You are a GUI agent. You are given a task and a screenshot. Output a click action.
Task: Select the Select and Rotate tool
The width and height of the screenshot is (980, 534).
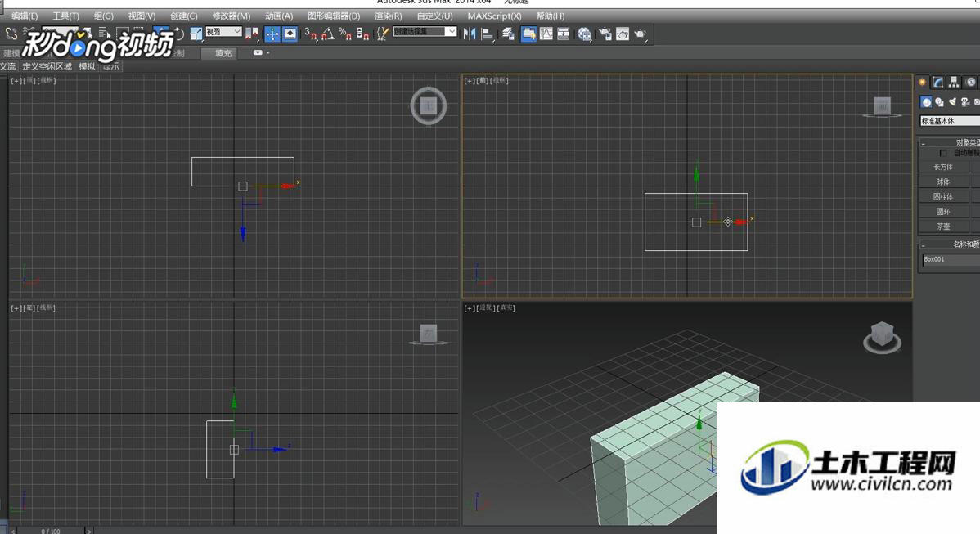click(x=179, y=34)
